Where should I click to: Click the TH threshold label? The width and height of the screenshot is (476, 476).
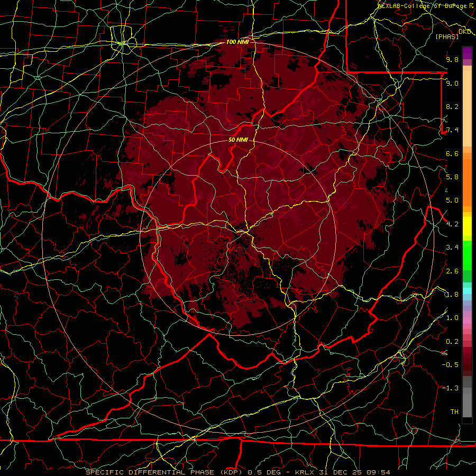pos(454,412)
